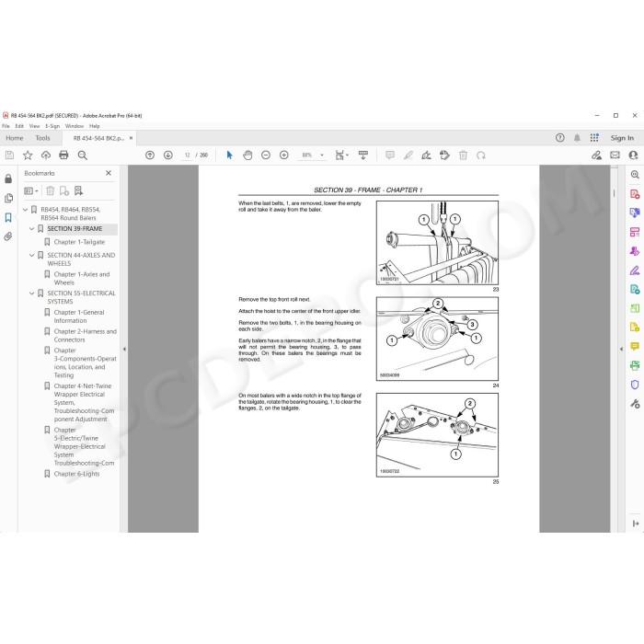
Task: Click figure 24 bearing housing illustration
Action: [437, 339]
